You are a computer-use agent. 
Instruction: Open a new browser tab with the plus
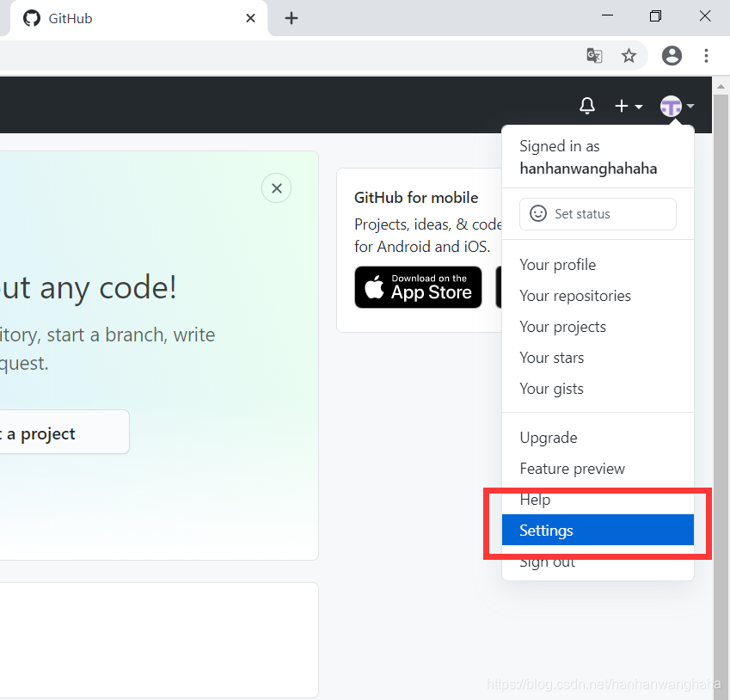pyautogui.click(x=291, y=18)
